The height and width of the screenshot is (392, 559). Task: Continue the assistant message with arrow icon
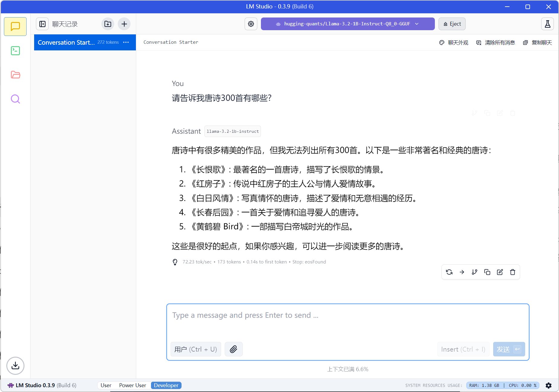pos(462,272)
